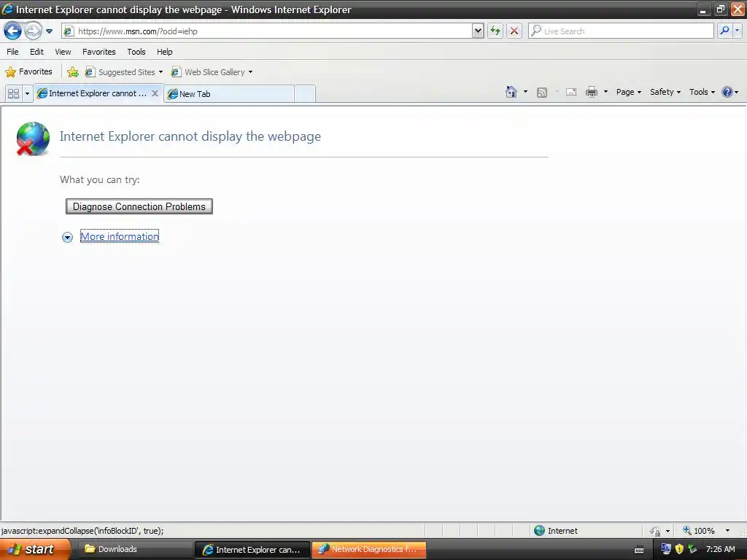Click the 'cannot display the webpage' page heading
The height and width of the screenshot is (560, 747).
coord(190,136)
